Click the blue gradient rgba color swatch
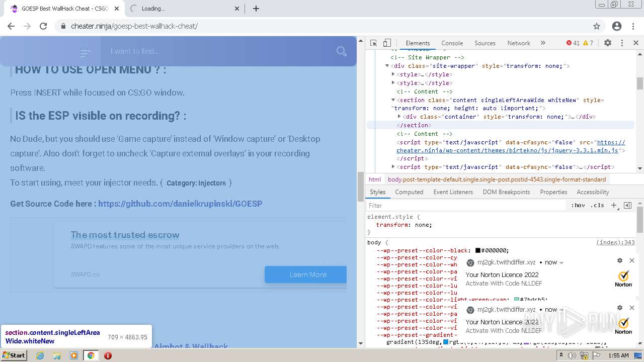Screen dimensions: 644x362 (x=446, y=342)
